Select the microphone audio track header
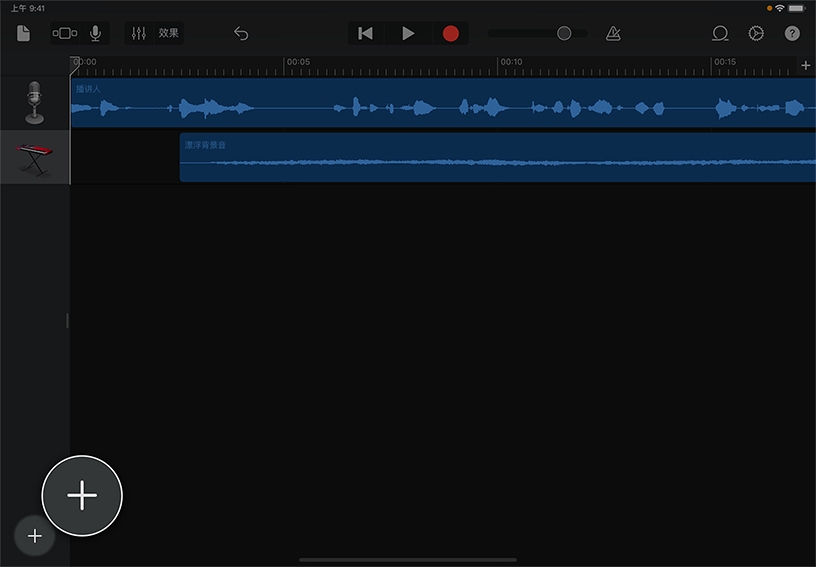The width and height of the screenshot is (816, 567). click(35, 103)
